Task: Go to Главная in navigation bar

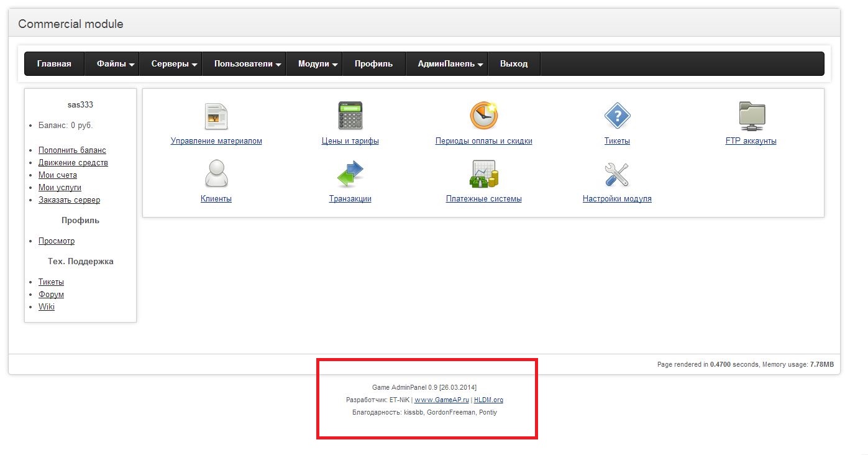Action: tap(54, 64)
